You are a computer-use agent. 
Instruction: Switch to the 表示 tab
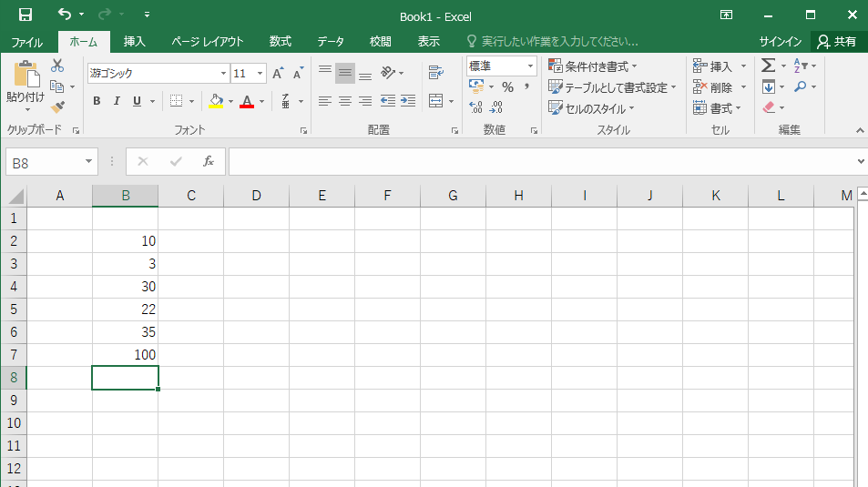(428, 42)
